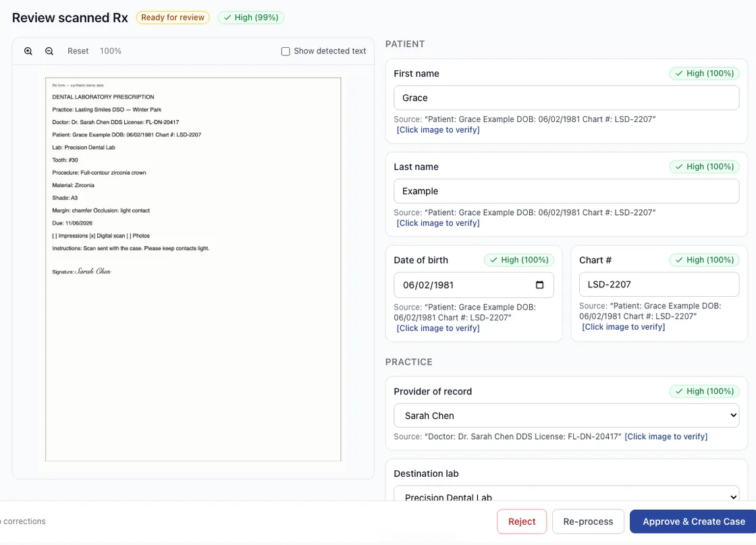Click First name High (100%) confidence badge

(705, 74)
